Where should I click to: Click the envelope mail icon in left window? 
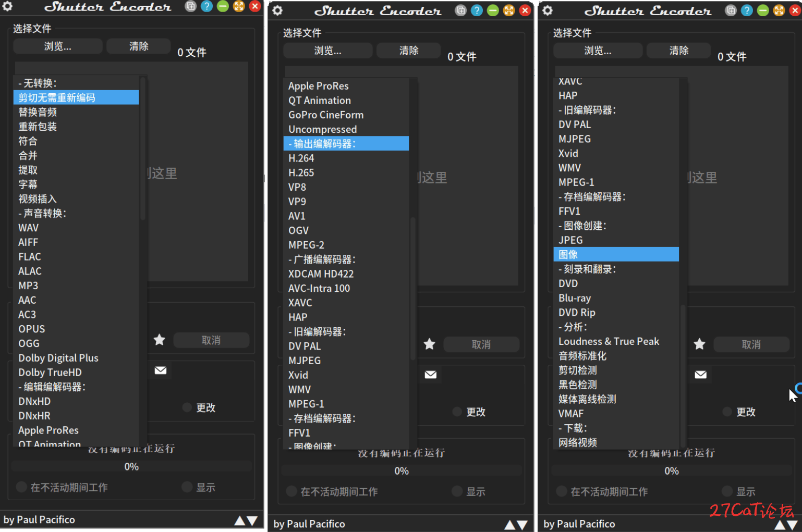pos(161,370)
